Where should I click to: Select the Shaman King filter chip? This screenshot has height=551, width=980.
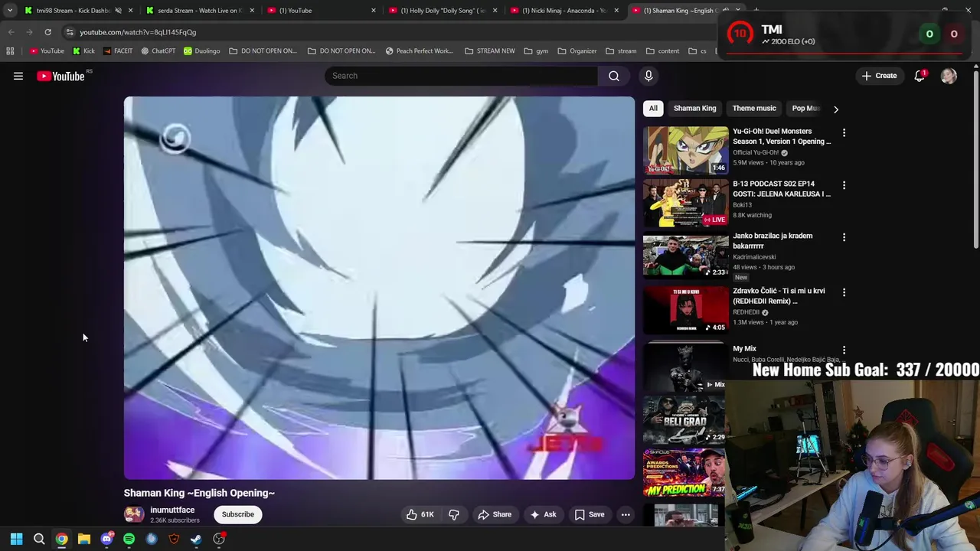coord(694,109)
